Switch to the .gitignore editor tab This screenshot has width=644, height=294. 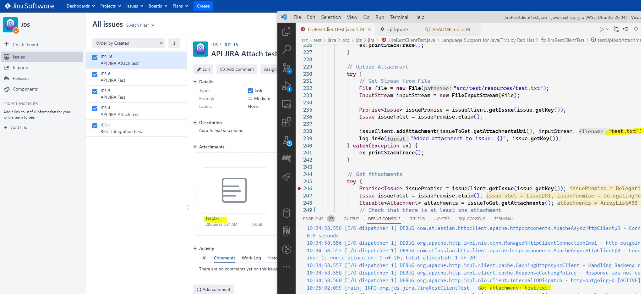click(397, 29)
